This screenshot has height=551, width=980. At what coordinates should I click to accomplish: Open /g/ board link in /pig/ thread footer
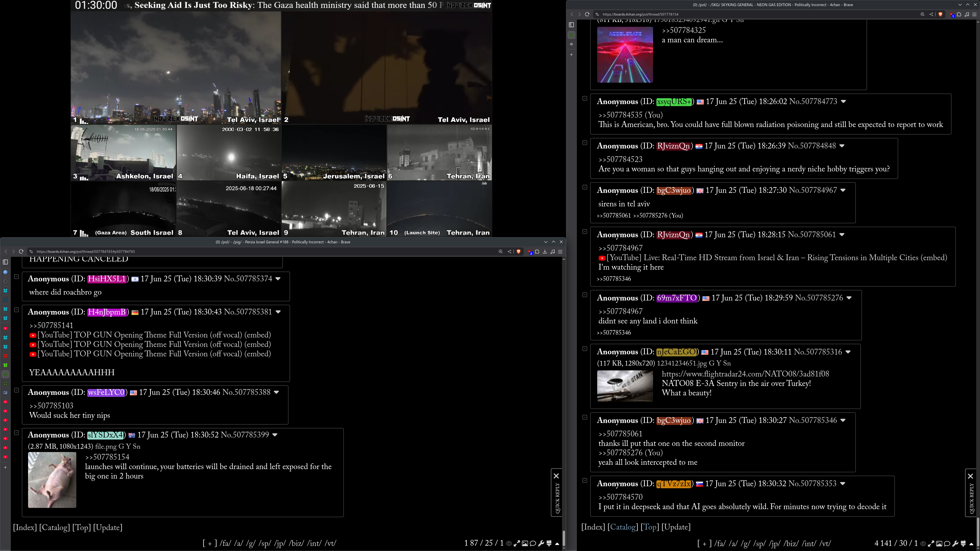(251, 543)
